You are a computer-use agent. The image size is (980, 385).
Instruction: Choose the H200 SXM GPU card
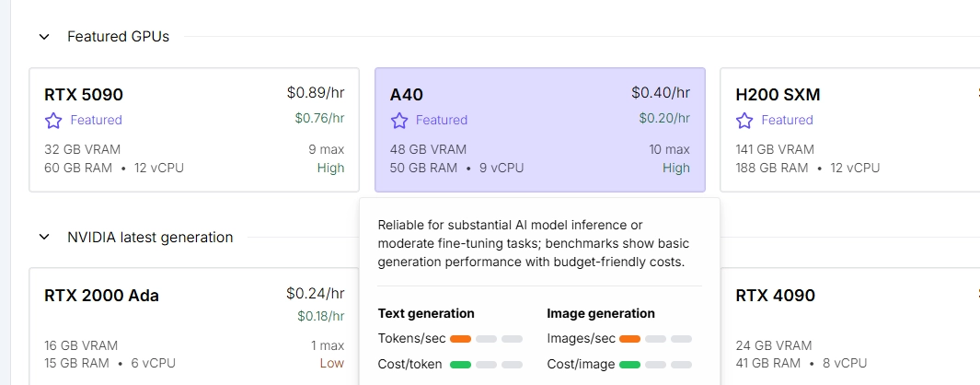point(850,130)
